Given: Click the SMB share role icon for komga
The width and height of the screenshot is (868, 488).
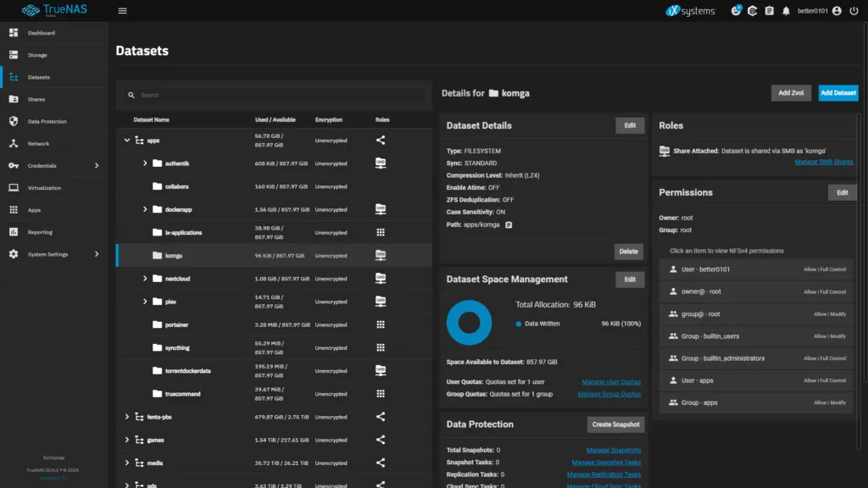Looking at the screenshot, I should [380, 255].
